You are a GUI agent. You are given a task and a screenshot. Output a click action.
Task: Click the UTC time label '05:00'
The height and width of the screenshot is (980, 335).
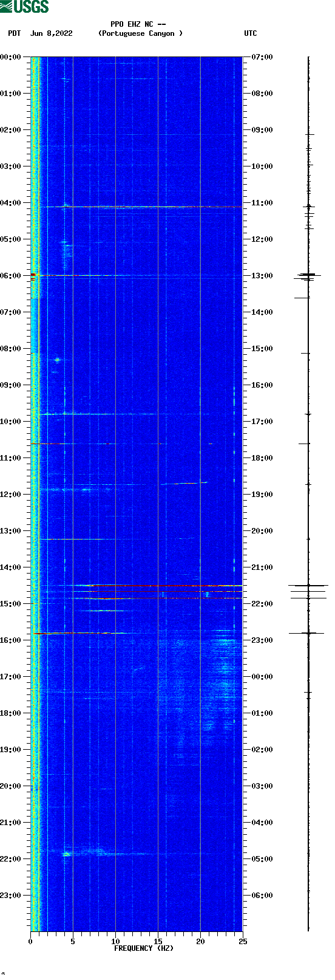tap(262, 859)
